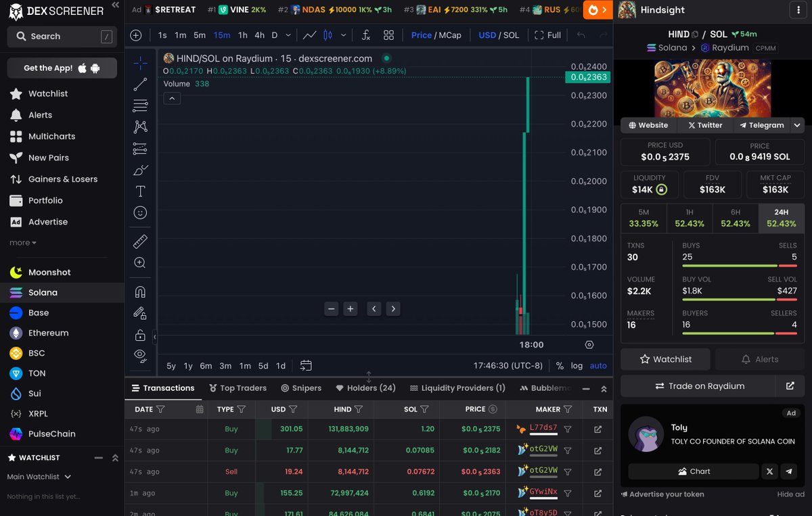The width and height of the screenshot is (812, 516).
Task: Collapse the sidebar with double chevron
Action: tap(116, 5)
